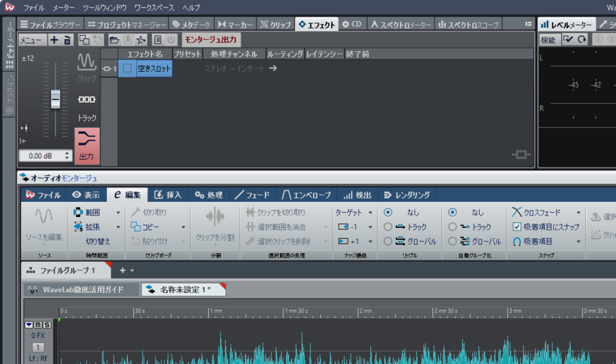Screen dimensions: 616x364
Task: Select Auto Grouping None (なし) radio button
Action: click(452, 212)
